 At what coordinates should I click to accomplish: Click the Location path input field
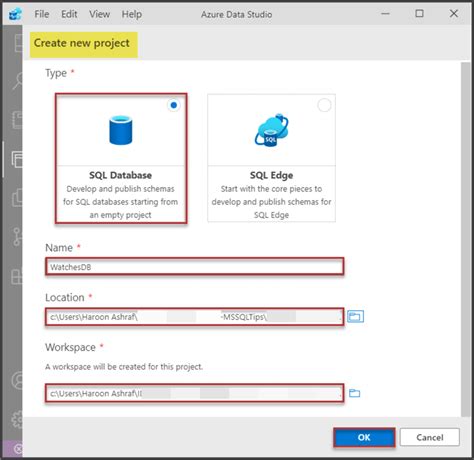click(195, 317)
